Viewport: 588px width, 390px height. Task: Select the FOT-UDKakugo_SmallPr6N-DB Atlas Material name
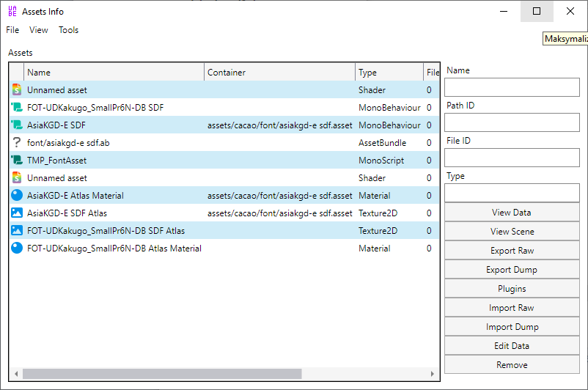pyautogui.click(x=114, y=249)
